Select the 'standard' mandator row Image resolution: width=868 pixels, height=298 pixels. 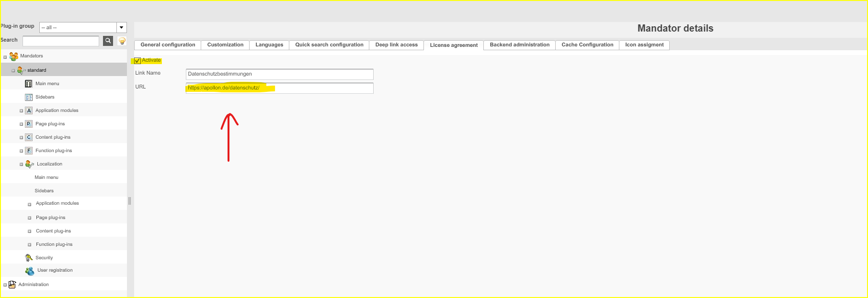tap(64, 70)
